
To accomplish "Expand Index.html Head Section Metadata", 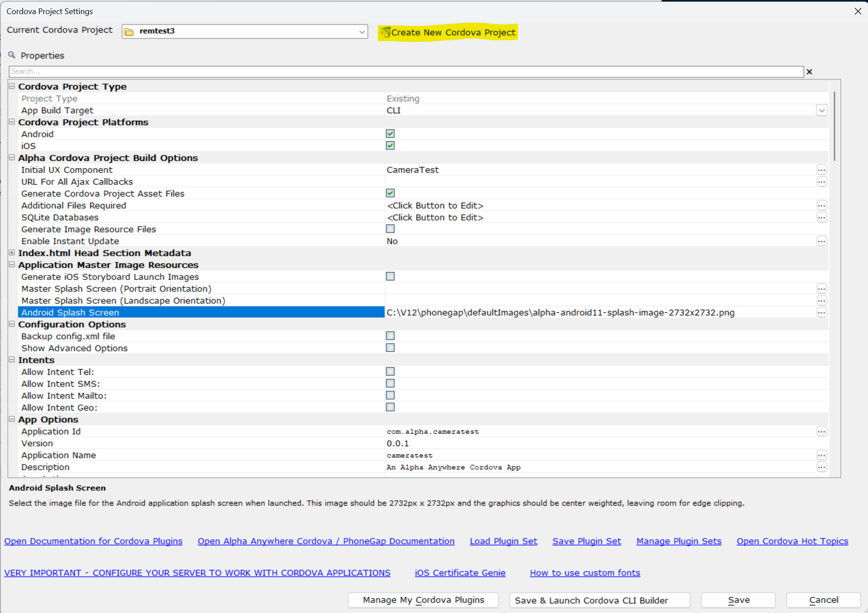I will [x=12, y=253].
